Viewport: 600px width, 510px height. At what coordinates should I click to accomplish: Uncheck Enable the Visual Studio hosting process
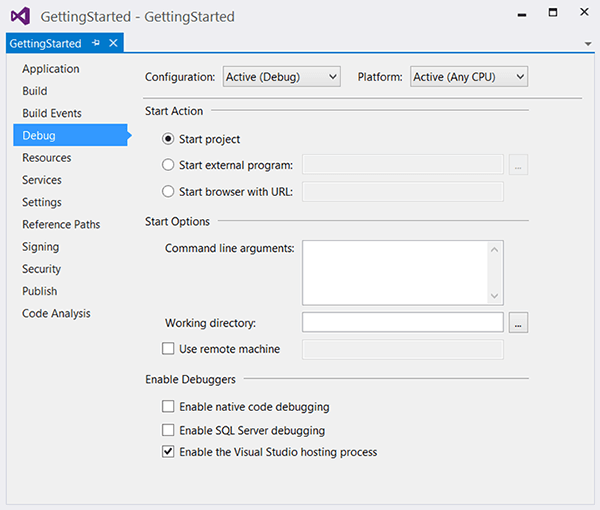pos(168,452)
